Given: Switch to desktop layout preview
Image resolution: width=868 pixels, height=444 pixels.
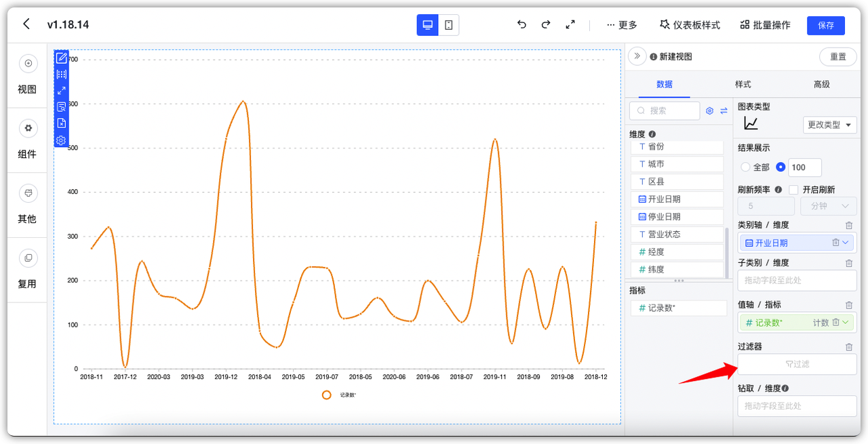Looking at the screenshot, I should coord(427,25).
